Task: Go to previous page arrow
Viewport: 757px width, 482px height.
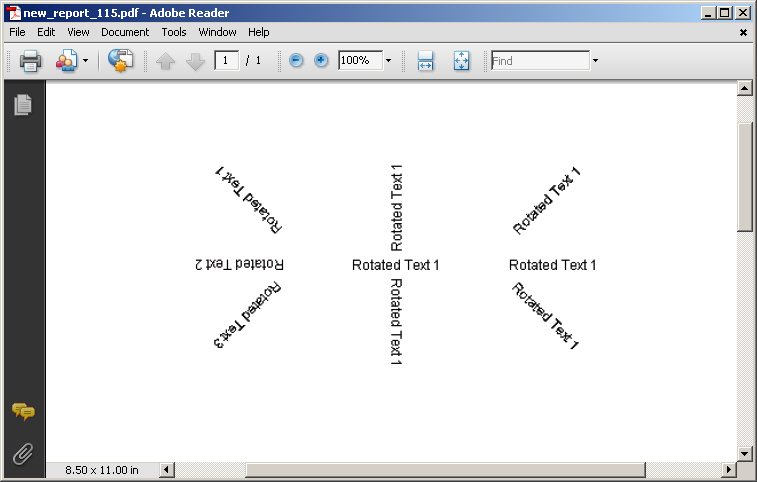Action: tap(166, 61)
